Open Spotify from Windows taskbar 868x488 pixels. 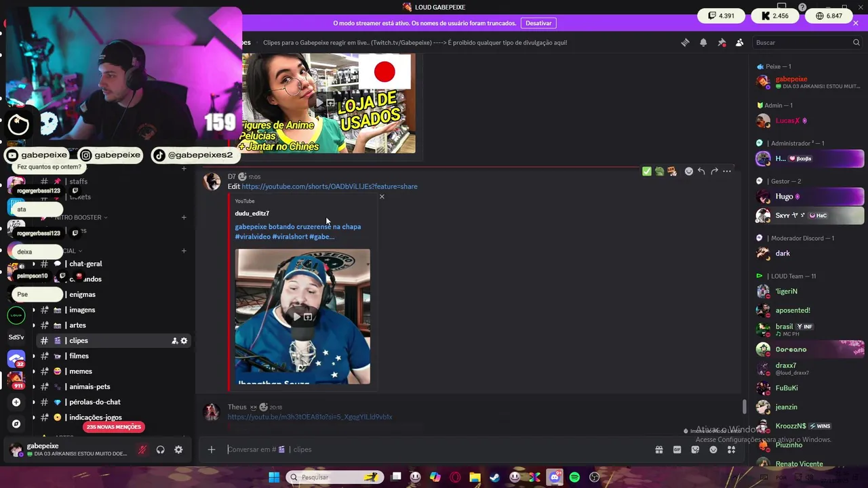(574, 477)
